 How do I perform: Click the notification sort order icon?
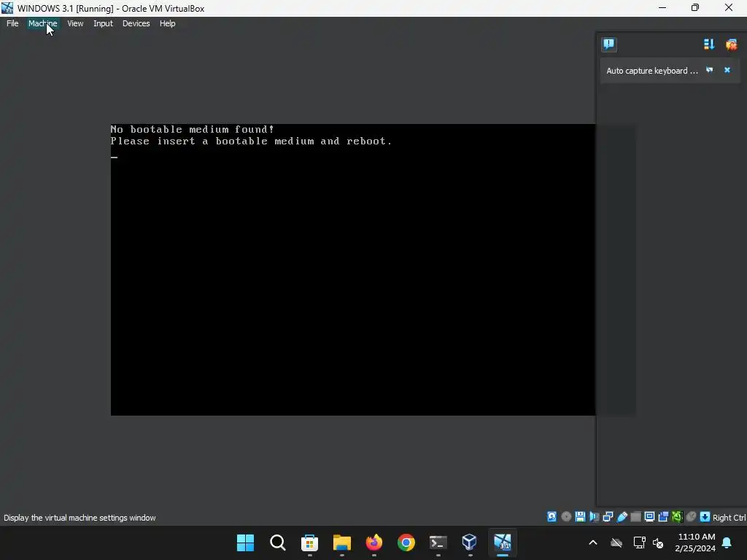[x=709, y=44]
